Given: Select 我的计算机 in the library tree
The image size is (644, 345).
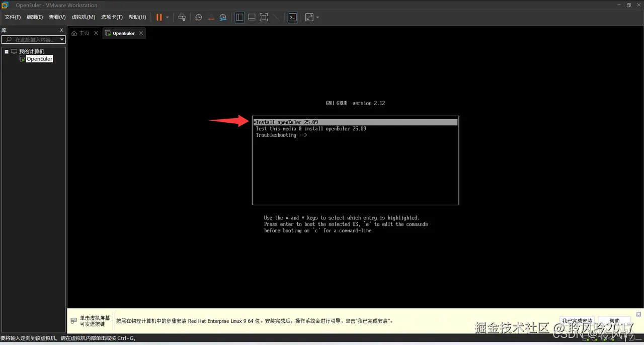Looking at the screenshot, I should click(x=31, y=51).
